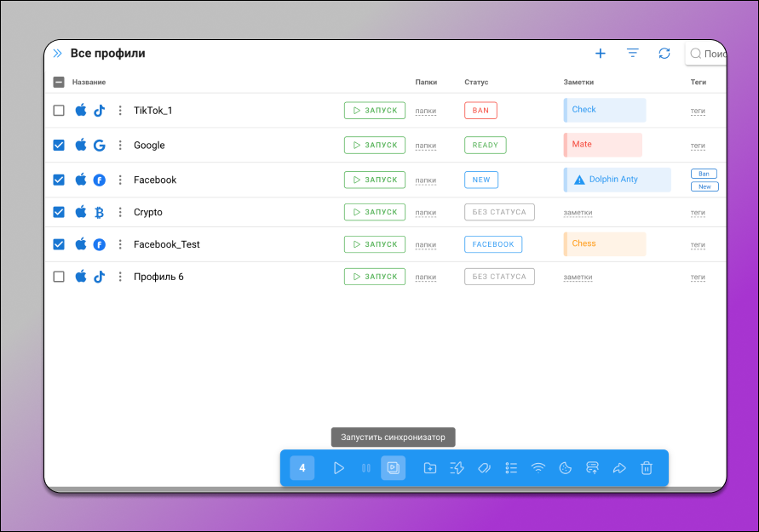Screen dimensions: 759x532
Task: Uncheck the Google profile checkbox
Action: pyautogui.click(x=59, y=146)
